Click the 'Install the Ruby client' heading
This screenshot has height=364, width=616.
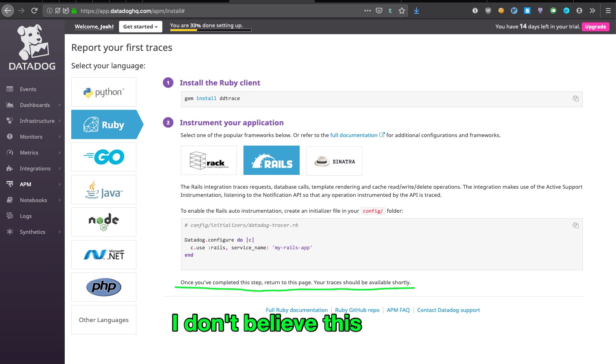pos(220,83)
